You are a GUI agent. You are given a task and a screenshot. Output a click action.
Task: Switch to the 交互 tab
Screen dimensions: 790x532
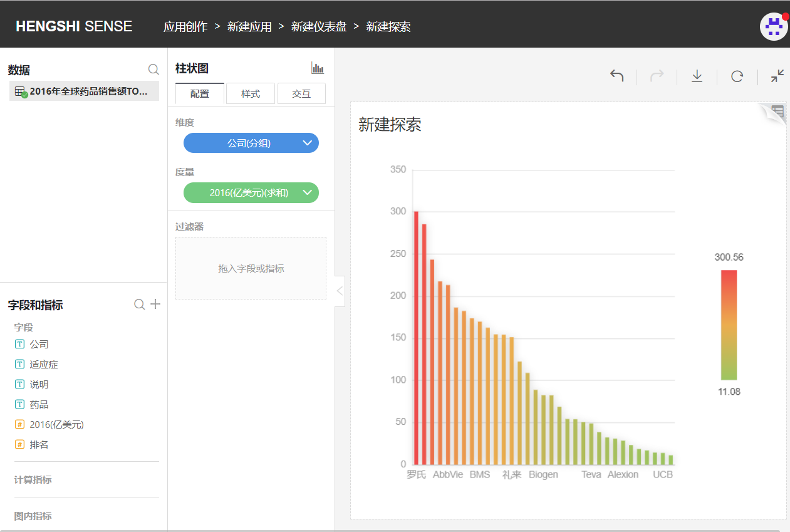click(x=301, y=93)
